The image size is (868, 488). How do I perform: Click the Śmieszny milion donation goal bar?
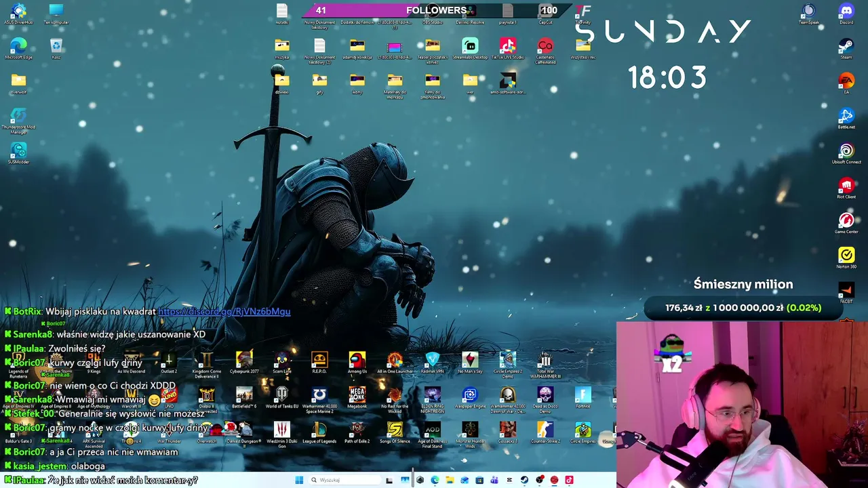tap(743, 308)
